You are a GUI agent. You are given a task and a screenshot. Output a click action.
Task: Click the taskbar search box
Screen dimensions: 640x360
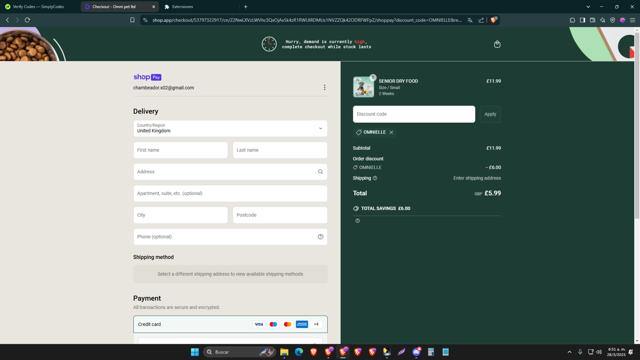pos(239,352)
